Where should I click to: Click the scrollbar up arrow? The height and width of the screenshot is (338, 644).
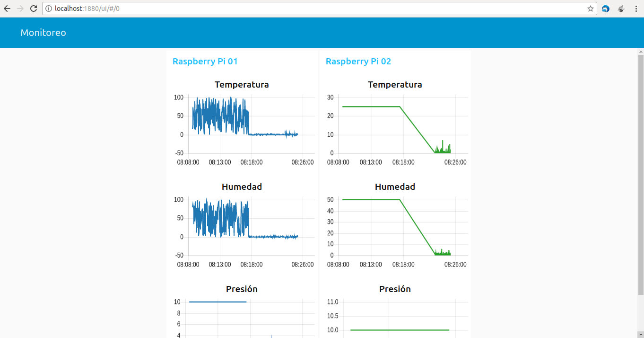(x=641, y=51)
